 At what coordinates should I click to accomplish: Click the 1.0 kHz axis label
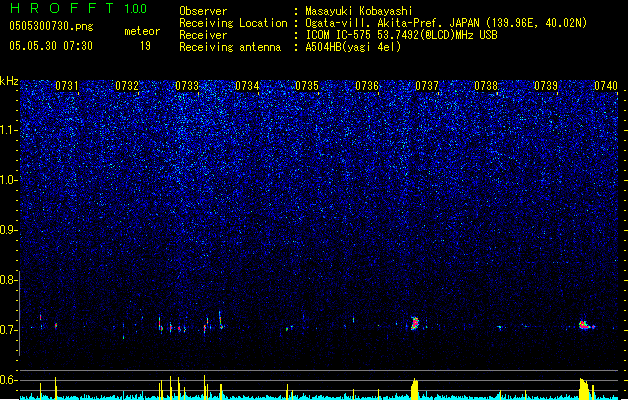(9, 180)
